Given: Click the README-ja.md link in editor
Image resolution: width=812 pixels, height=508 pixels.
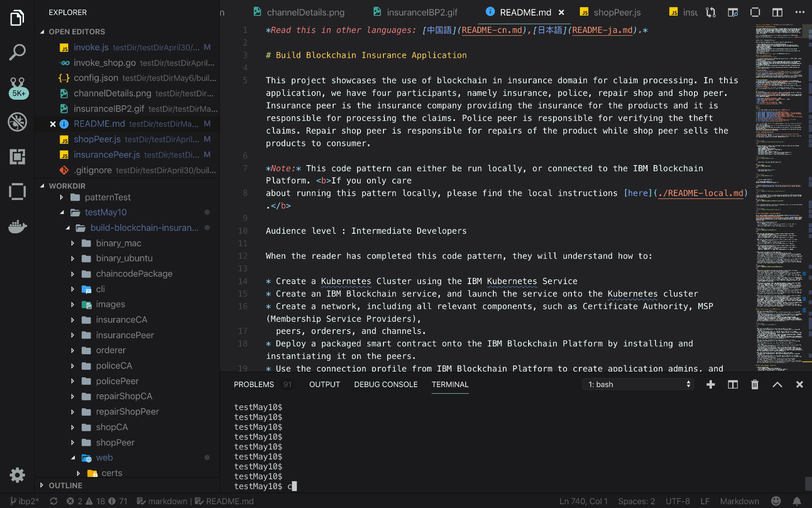Looking at the screenshot, I should point(602,30).
